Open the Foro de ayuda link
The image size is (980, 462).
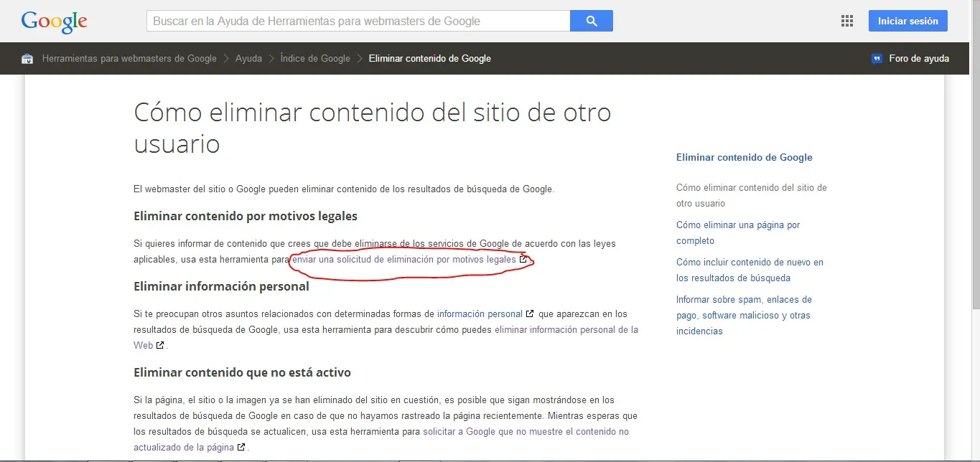tap(919, 59)
